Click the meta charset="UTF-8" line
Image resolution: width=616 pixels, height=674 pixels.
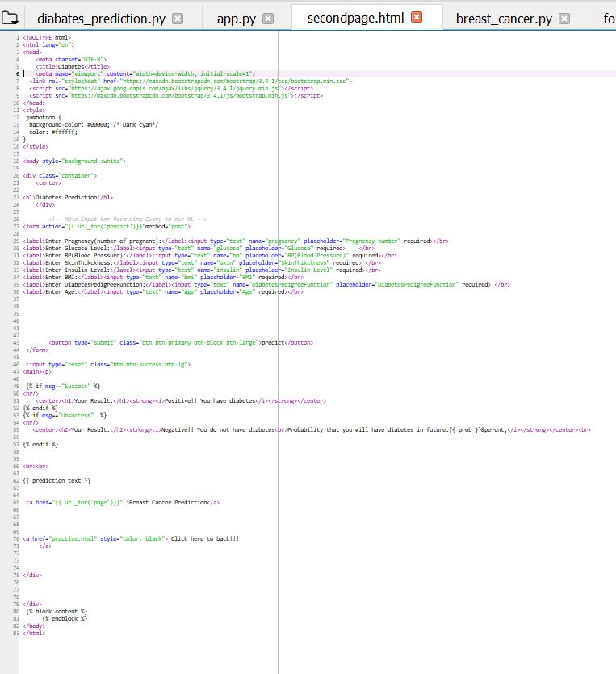(71, 59)
